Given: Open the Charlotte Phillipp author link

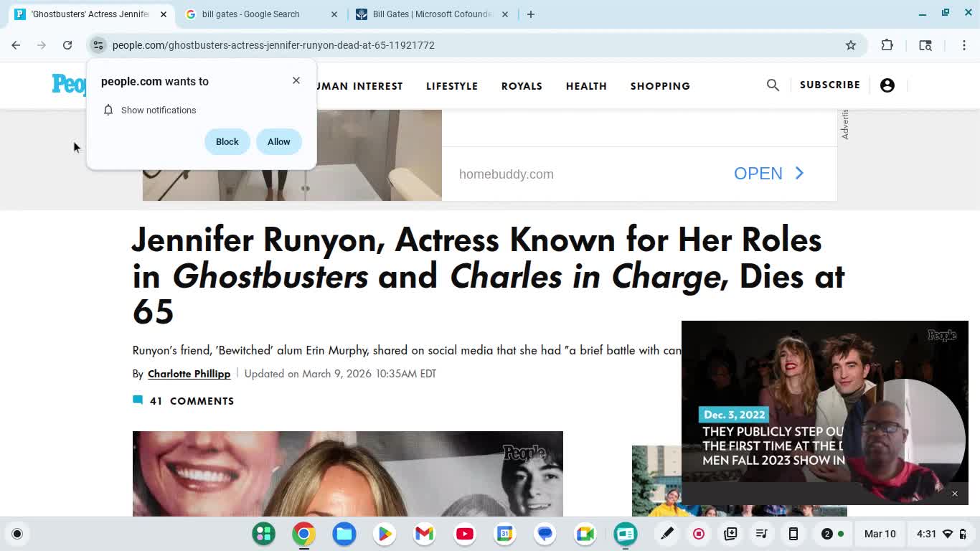Looking at the screenshot, I should 189,374.
